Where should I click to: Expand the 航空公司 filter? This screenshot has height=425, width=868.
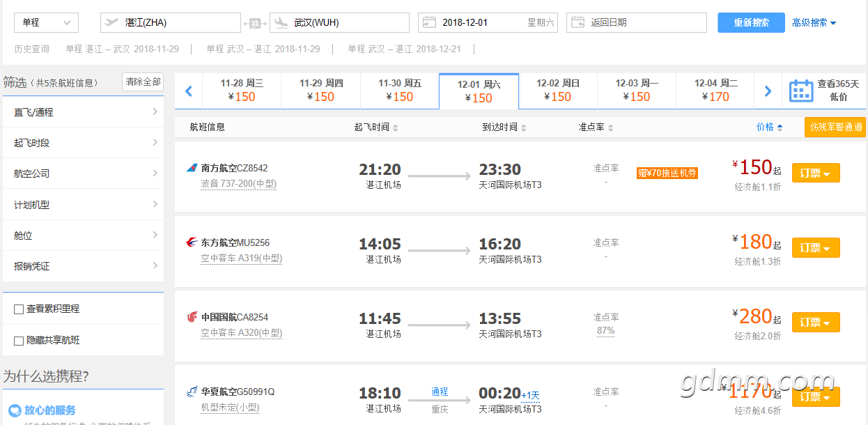point(83,173)
